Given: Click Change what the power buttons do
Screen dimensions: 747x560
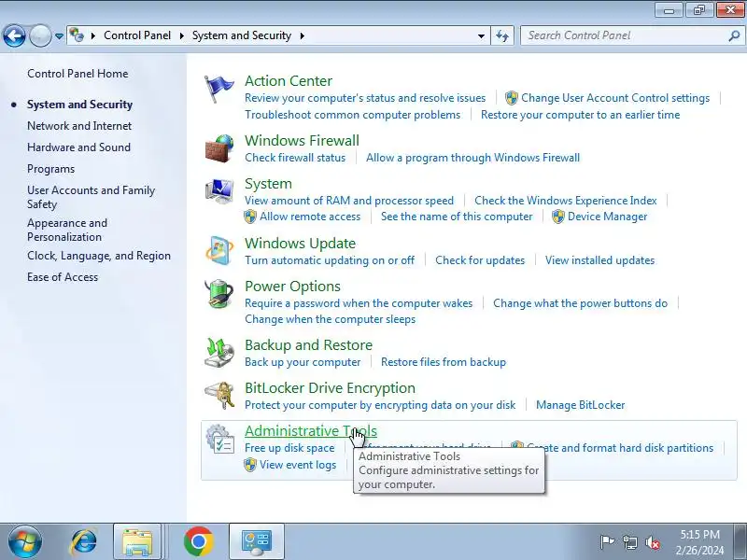Looking at the screenshot, I should click(580, 303).
